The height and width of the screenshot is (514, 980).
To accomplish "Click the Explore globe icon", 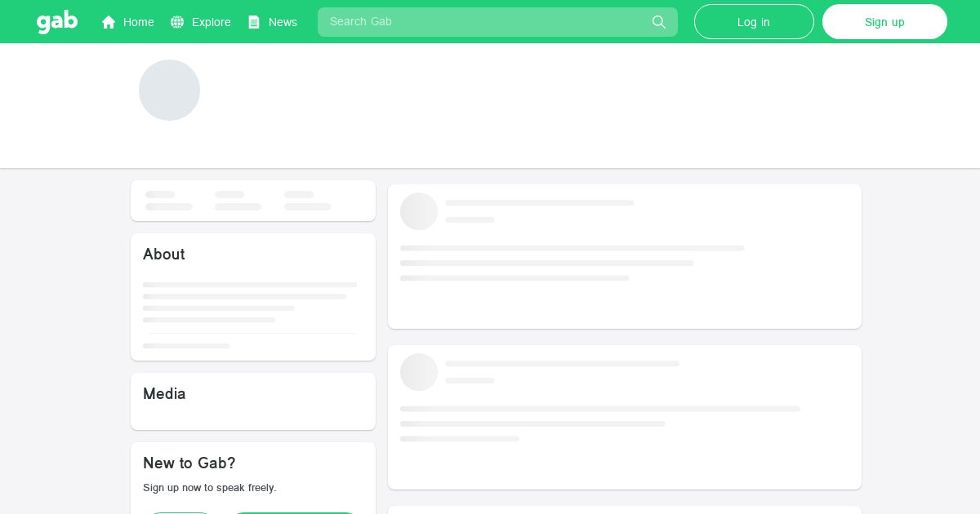I will tap(177, 22).
